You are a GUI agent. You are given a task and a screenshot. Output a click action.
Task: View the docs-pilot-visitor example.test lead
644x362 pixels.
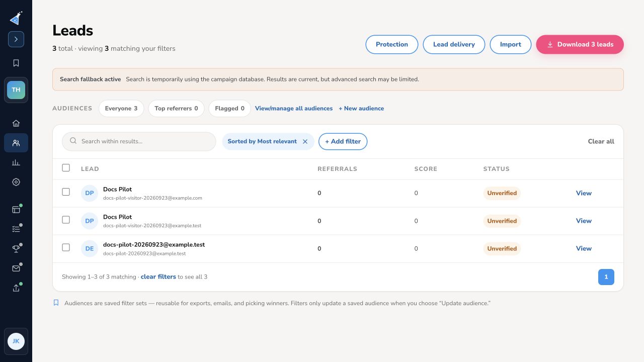(x=584, y=221)
